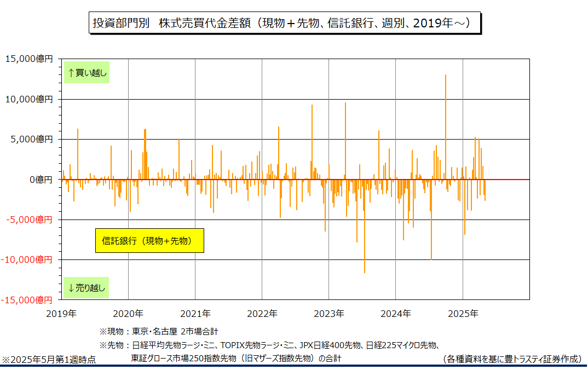The image size is (588, 387).
Task: Click the 豊トラスティ証券作成 source credit
Action: click(x=512, y=359)
